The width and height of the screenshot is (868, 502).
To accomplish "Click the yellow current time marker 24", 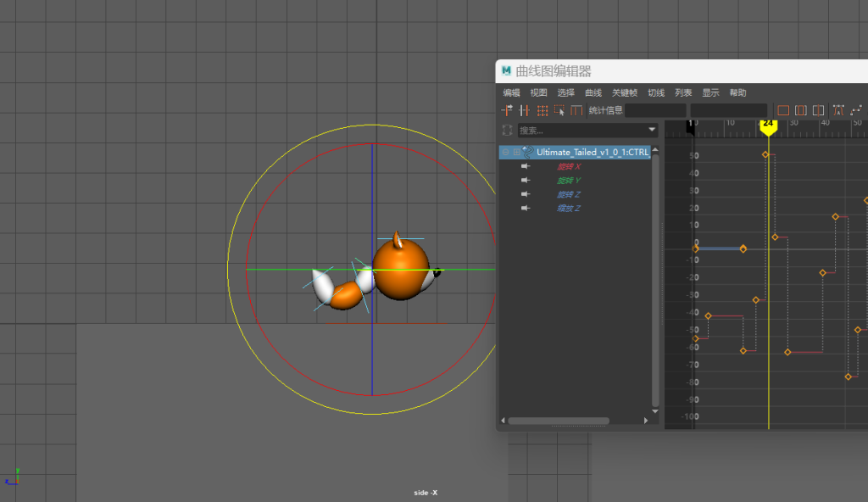I will point(768,127).
